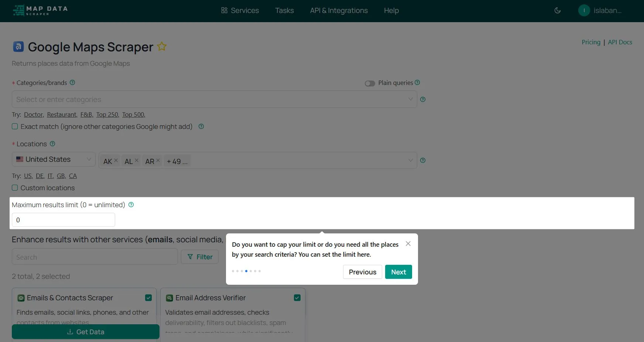Toggle dark mode moon icon

[558, 10]
